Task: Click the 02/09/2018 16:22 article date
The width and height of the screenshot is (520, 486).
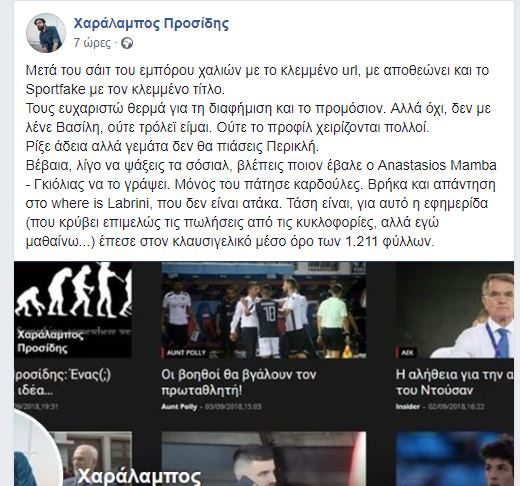Action: 456,407
